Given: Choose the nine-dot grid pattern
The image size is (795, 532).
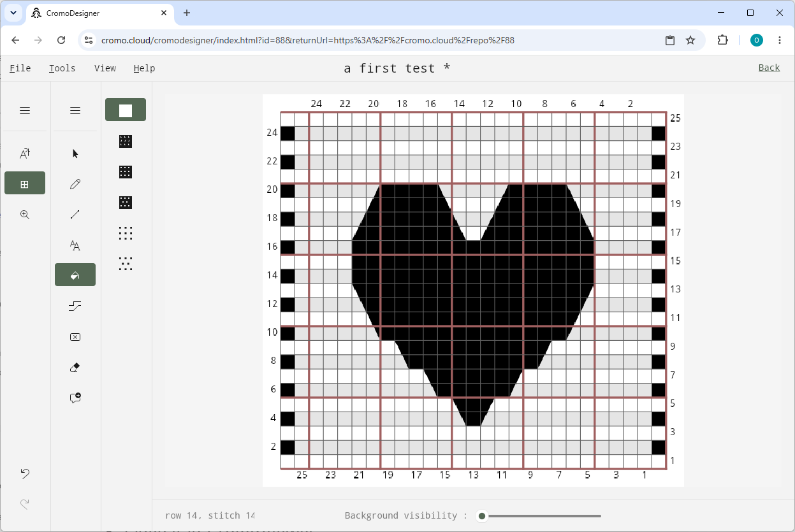Looking at the screenshot, I should coord(126,233).
